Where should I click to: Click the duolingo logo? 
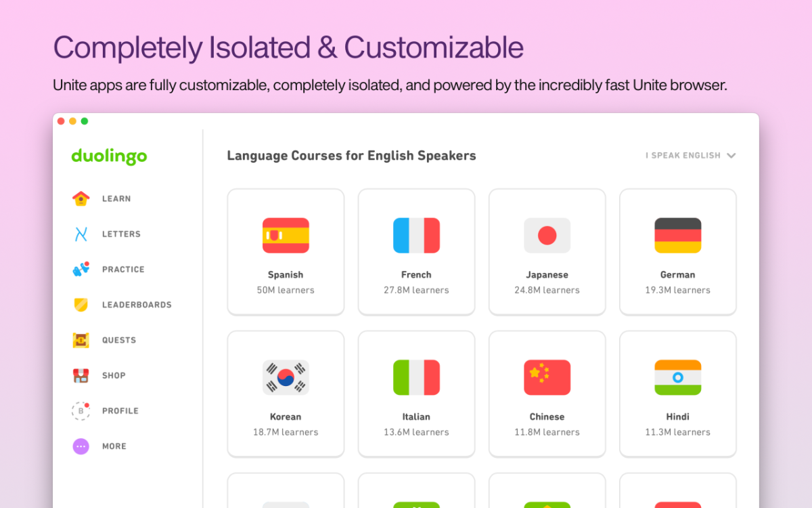click(x=109, y=156)
